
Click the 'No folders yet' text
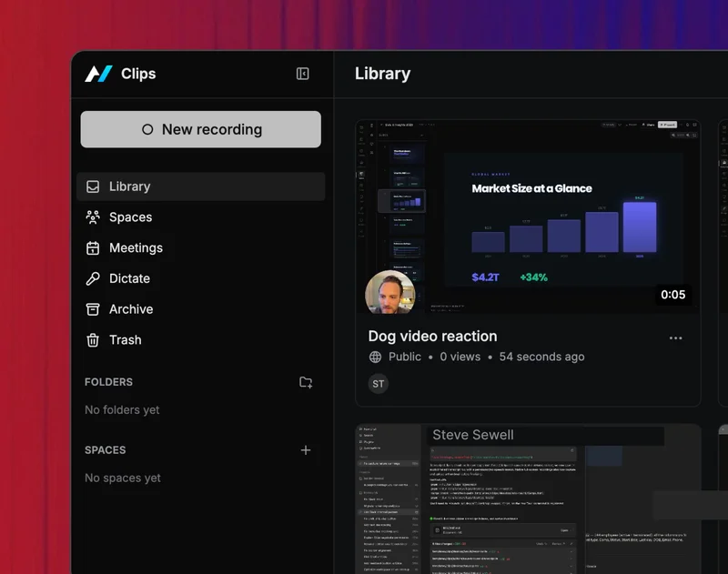[x=122, y=409]
